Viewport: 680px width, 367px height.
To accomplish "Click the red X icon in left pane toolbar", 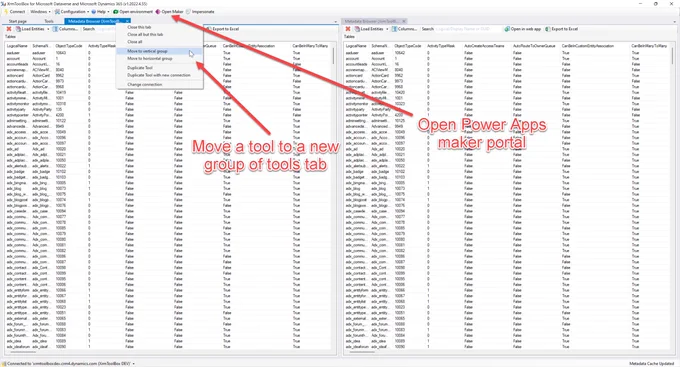I will coord(9,29).
